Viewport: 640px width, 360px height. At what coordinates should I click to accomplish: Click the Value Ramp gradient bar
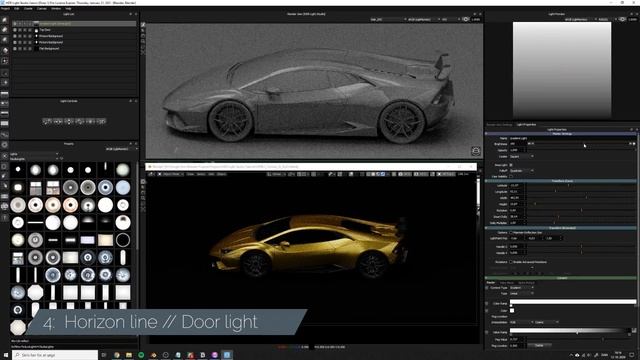(570, 330)
